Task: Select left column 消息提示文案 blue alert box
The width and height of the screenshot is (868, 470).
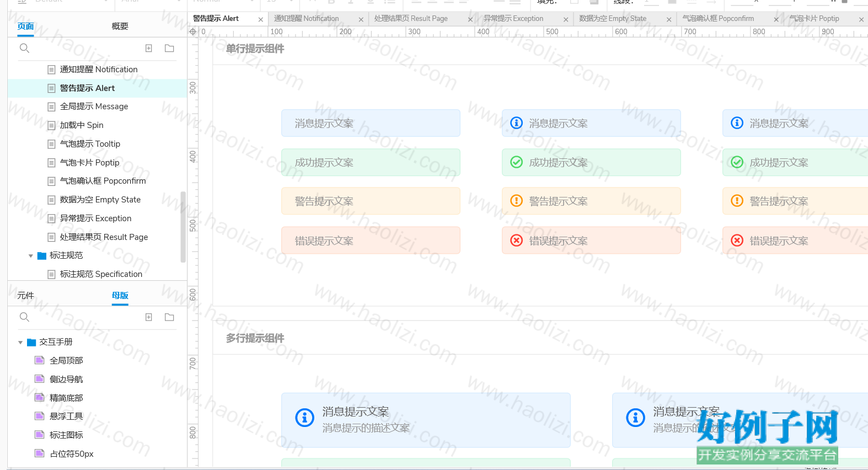Action: click(x=371, y=123)
